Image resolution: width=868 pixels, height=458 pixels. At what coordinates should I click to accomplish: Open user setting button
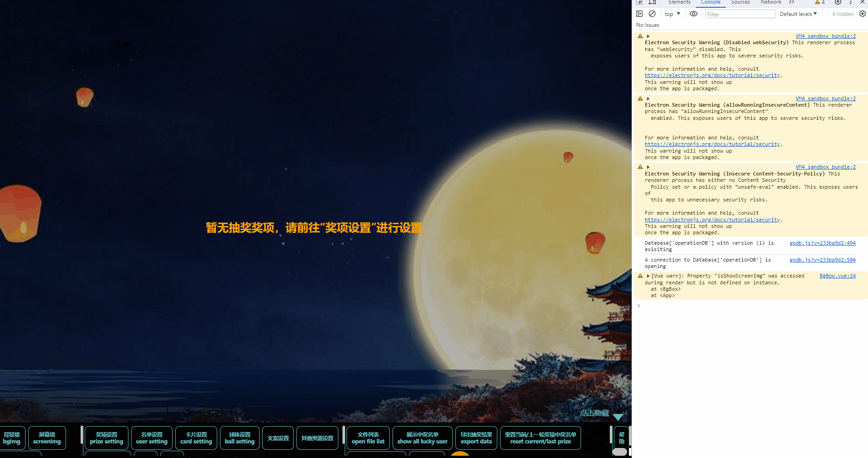point(152,438)
